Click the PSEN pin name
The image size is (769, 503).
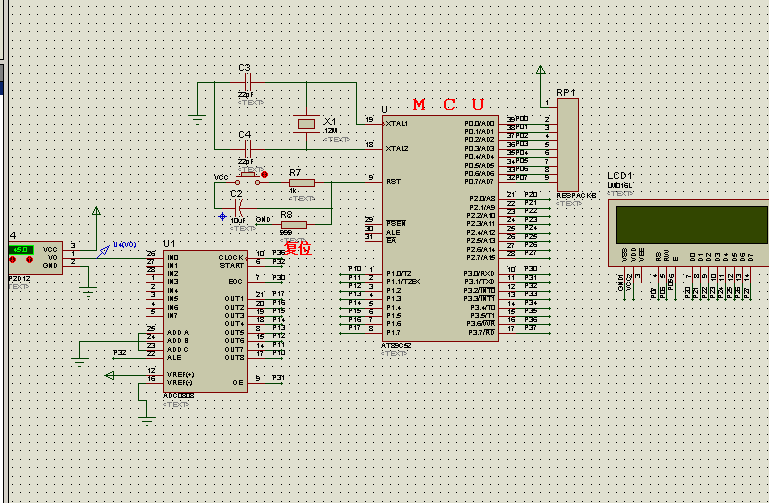tap(396, 224)
